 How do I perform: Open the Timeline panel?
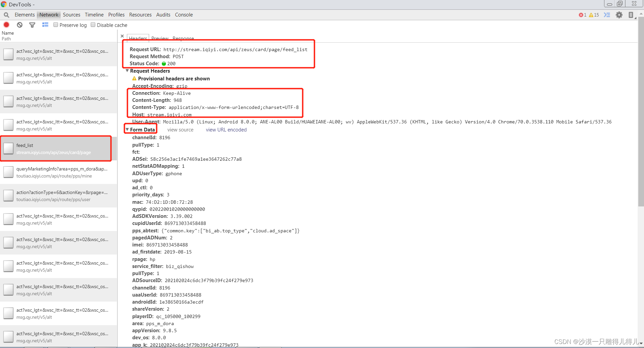point(94,15)
